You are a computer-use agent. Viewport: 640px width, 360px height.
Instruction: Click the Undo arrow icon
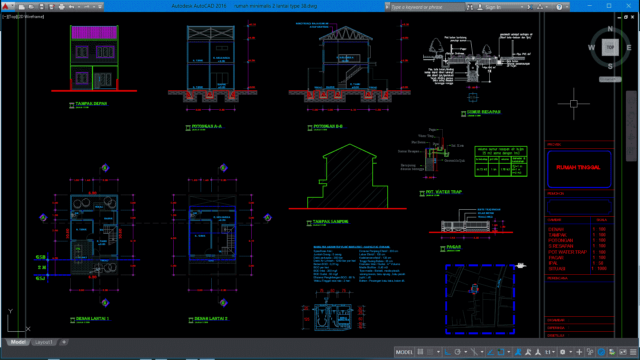(71, 7)
